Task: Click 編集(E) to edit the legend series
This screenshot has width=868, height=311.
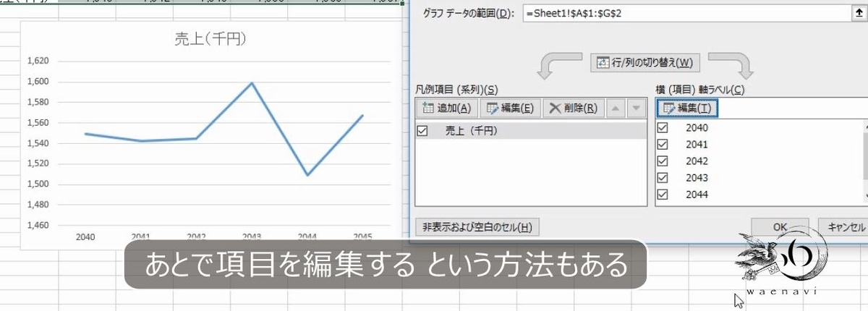Action: pos(510,108)
